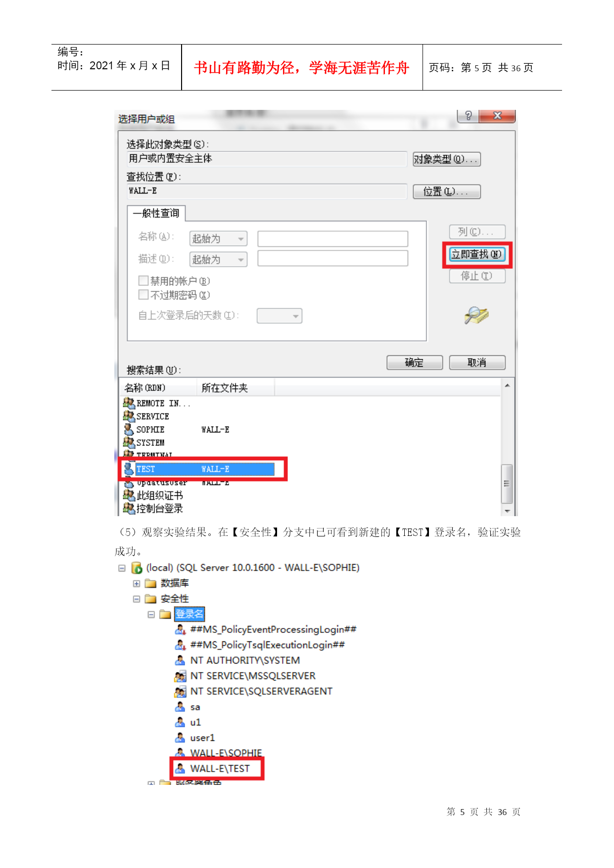This screenshot has width=614, height=868.
Task: Select the SYSTEM group icon in results
Action: pyautogui.click(x=129, y=442)
